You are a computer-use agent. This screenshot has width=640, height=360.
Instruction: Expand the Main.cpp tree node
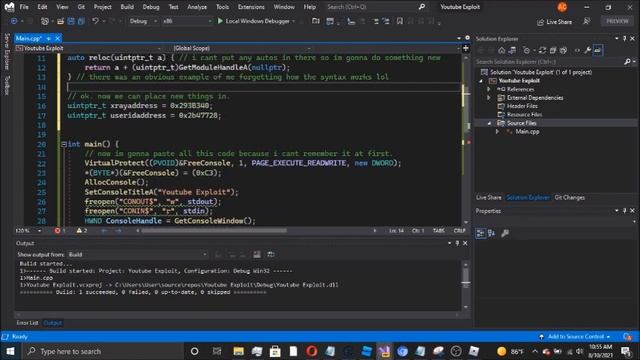tap(497, 131)
